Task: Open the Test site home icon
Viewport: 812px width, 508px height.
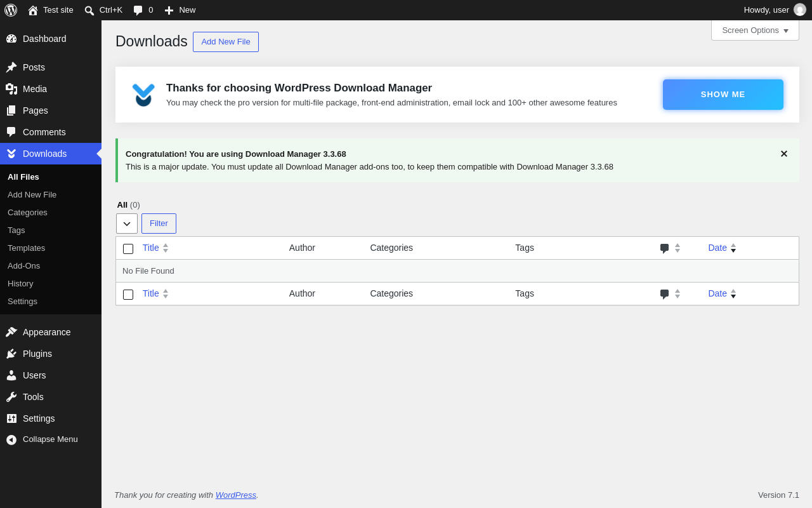Action: click(x=33, y=10)
